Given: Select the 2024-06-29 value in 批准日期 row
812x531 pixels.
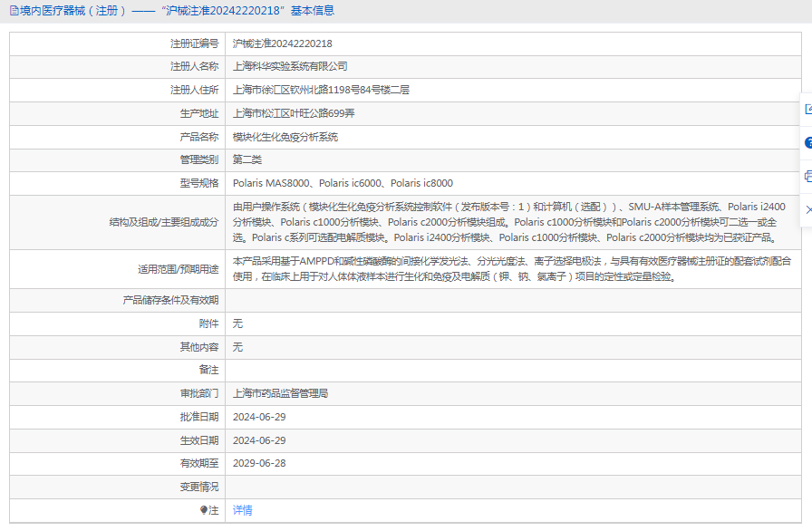Looking at the screenshot, I should [x=259, y=417].
